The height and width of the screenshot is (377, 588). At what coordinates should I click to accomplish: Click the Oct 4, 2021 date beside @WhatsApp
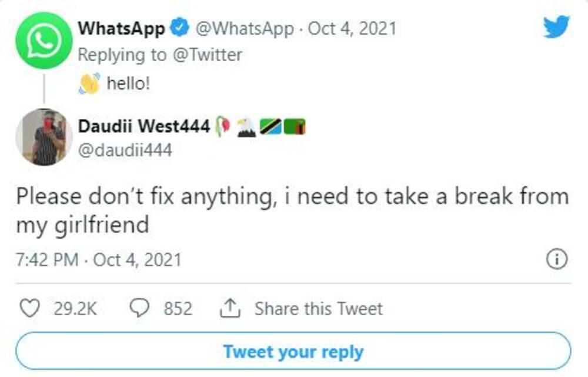pyautogui.click(x=352, y=28)
